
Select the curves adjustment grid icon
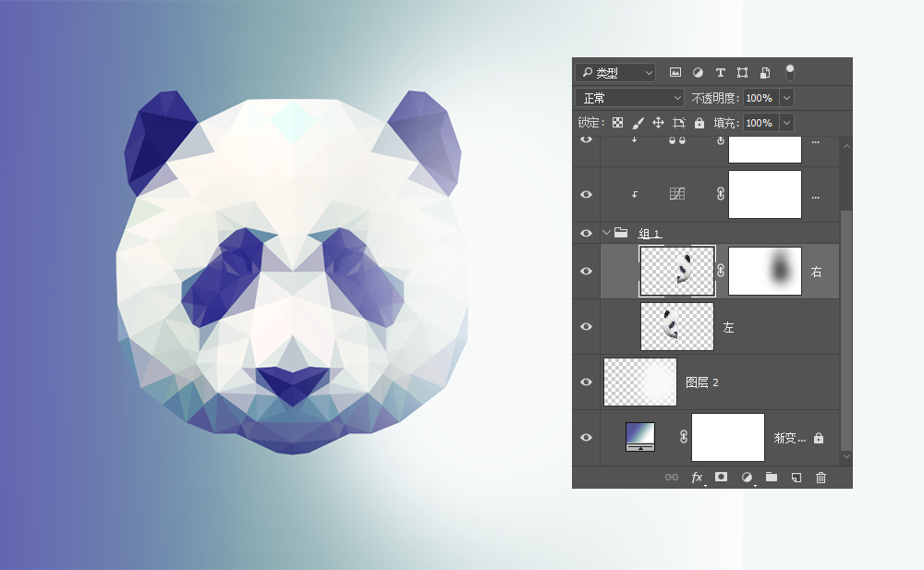click(x=677, y=194)
